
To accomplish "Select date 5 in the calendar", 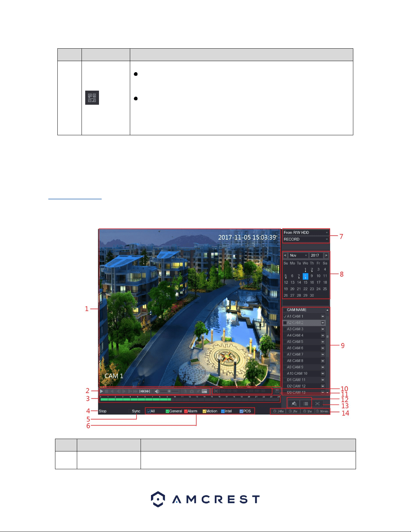I will point(286,276).
